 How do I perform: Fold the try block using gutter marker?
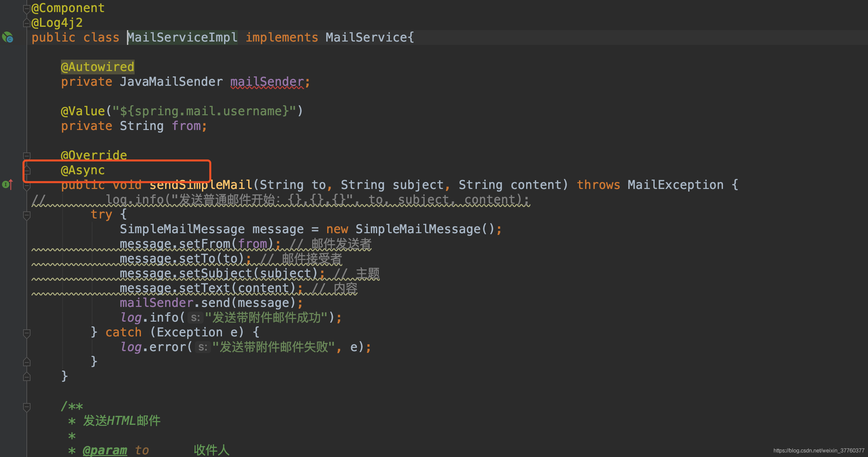pyautogui.click(x=26, y=215)
